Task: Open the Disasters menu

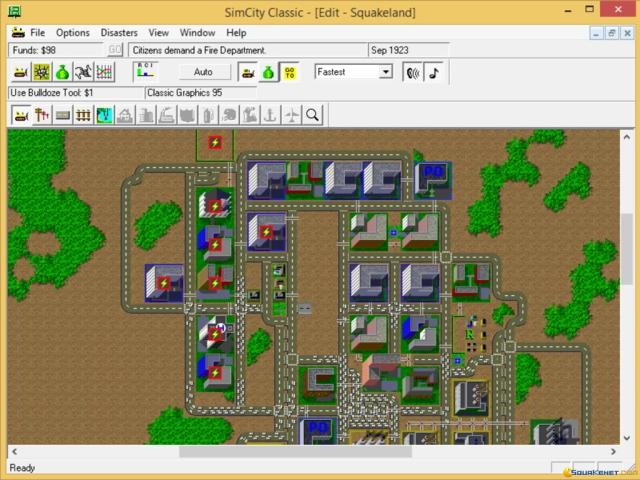Action: 119,33
